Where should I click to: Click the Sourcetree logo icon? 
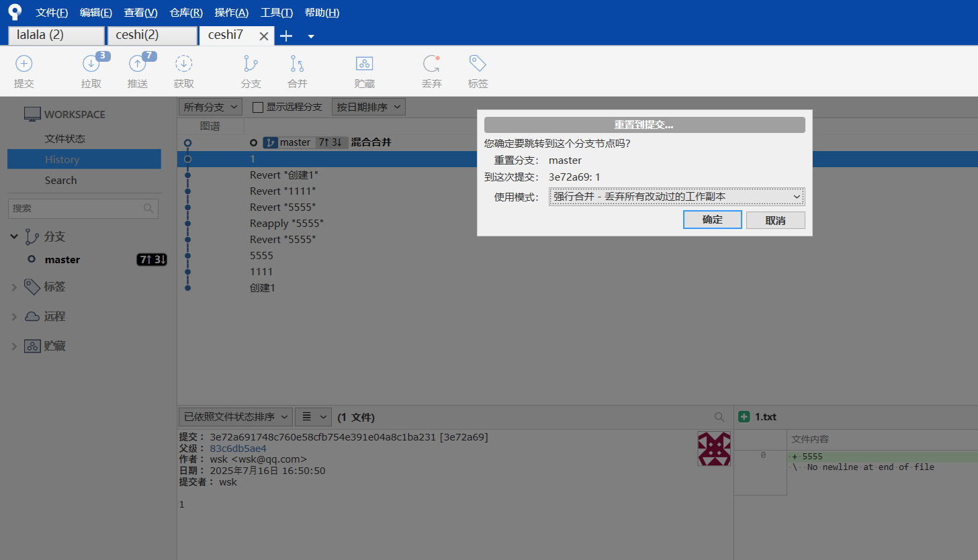point(15,12)
